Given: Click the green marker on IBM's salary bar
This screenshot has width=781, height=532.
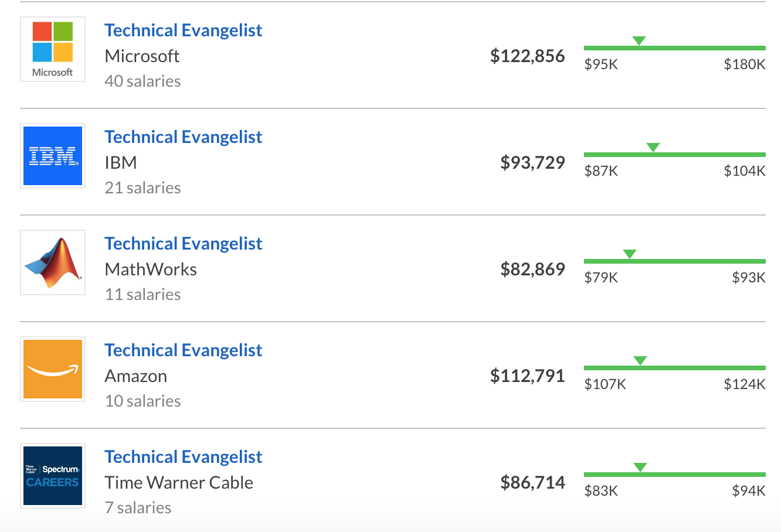Looking at the screenshot, I should click(653, 148).
